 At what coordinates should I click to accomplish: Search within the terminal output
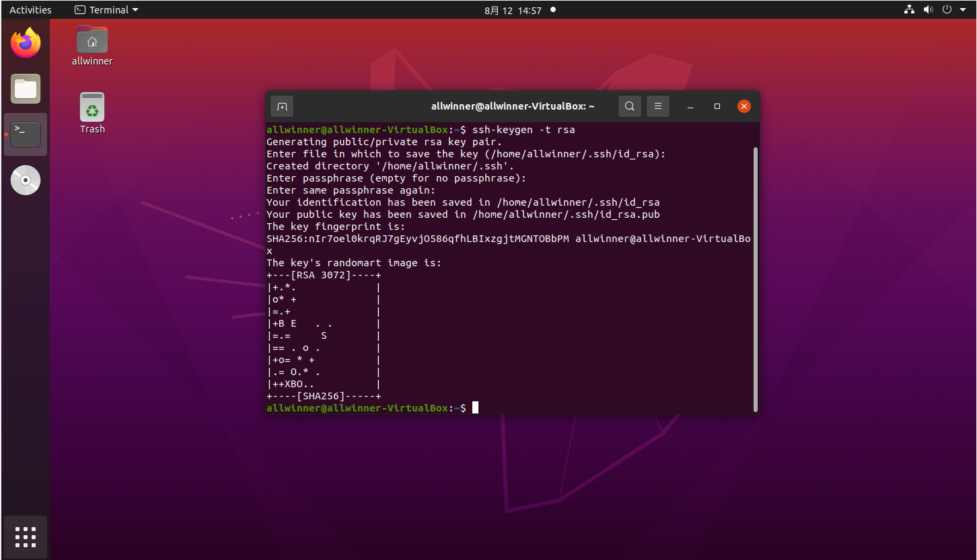pos(629,106)
